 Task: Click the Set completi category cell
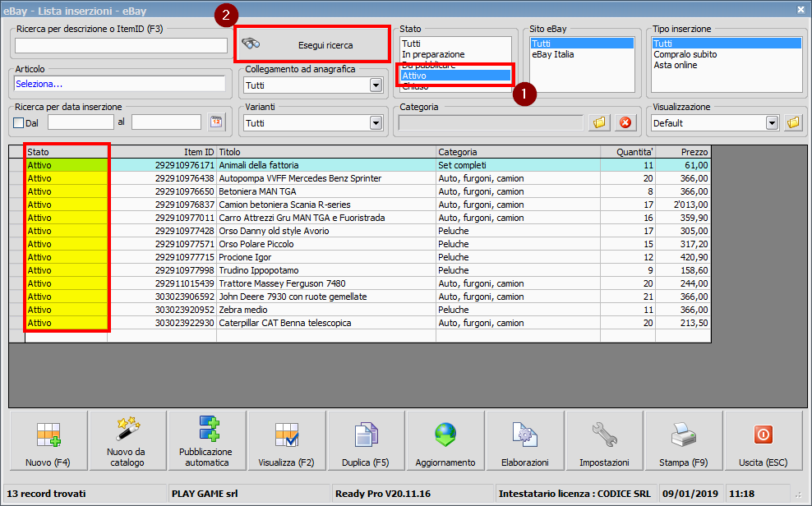coord(519,166)
